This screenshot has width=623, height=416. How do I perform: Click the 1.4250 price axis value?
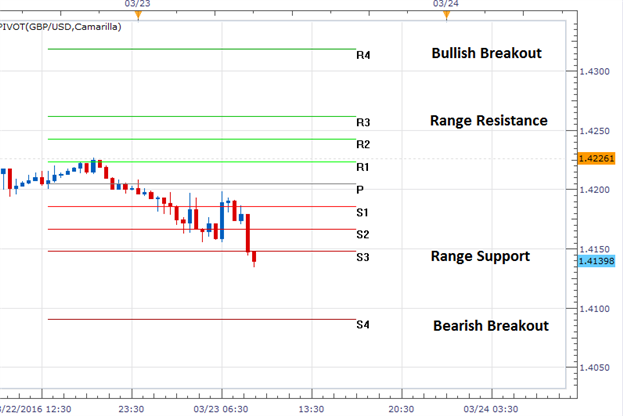tap(594, 131)
